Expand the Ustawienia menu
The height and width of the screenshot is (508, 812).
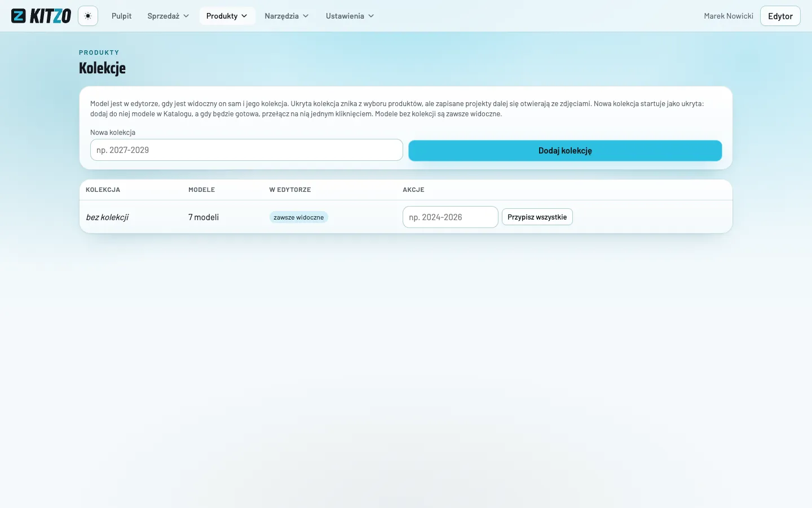coord(350,16)
